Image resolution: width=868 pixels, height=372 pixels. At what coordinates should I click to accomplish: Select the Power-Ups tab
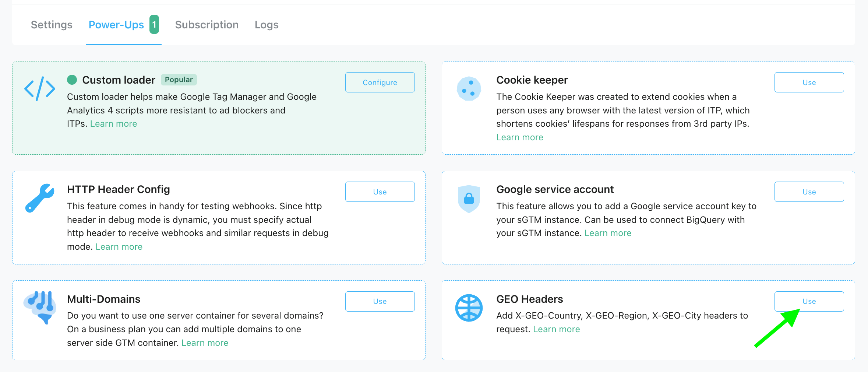[x=116, y=24]
